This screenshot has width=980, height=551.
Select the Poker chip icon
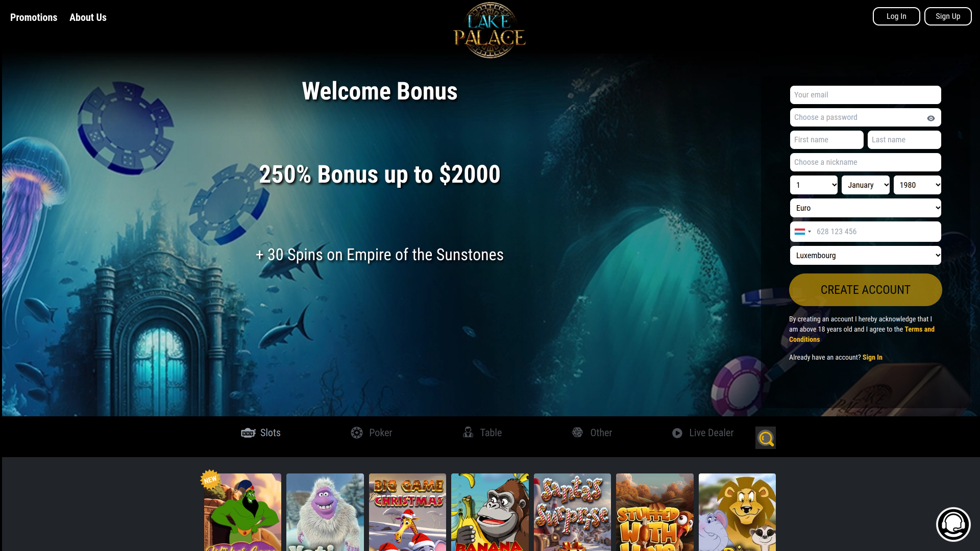point(357,433)
